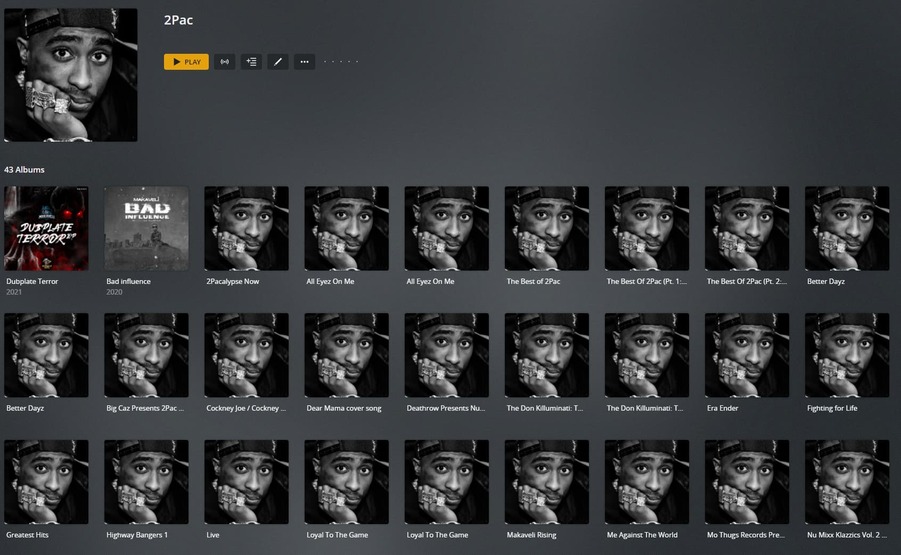Screen dimensions: 901x555
Task: Click the Big Caz Presents 2Pac ... title
Action: coord(145,408)
